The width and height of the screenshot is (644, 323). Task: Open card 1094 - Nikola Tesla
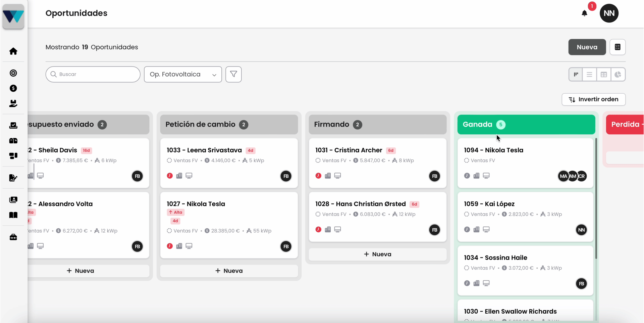click(525, 163)
